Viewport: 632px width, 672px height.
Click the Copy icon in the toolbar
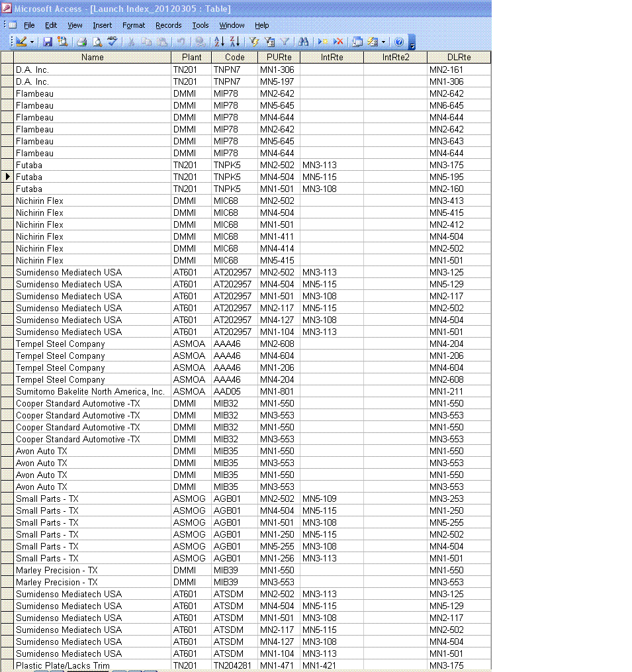(x=146, y=42)
